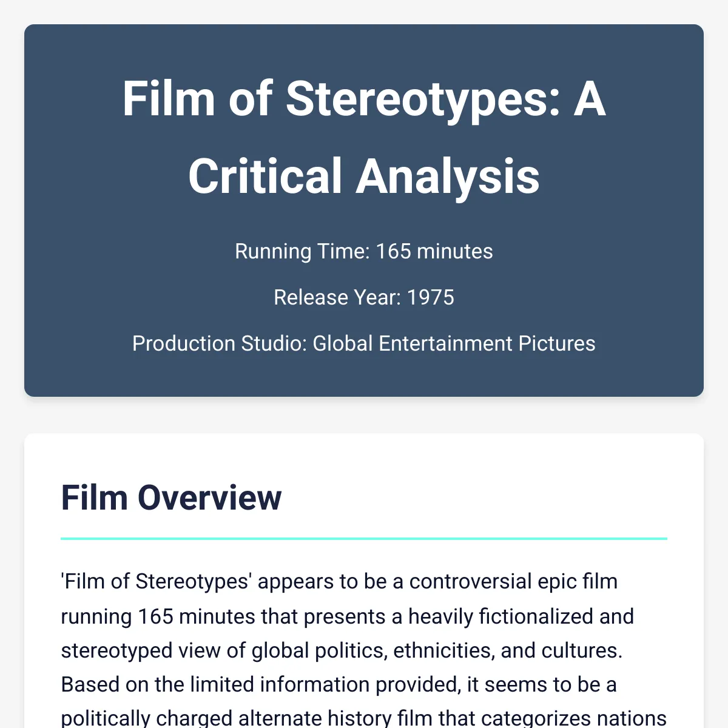This screenshot has width=728, height=728.
Task: Click the year "1975" in the header
Action: click(431, 297)
